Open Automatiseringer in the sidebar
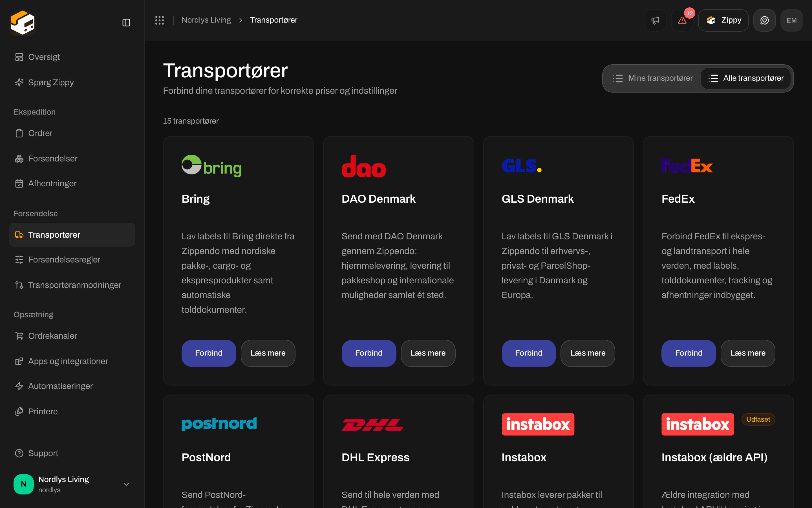The height and width of the screenshot is (508, 812). tap(72, 386)
